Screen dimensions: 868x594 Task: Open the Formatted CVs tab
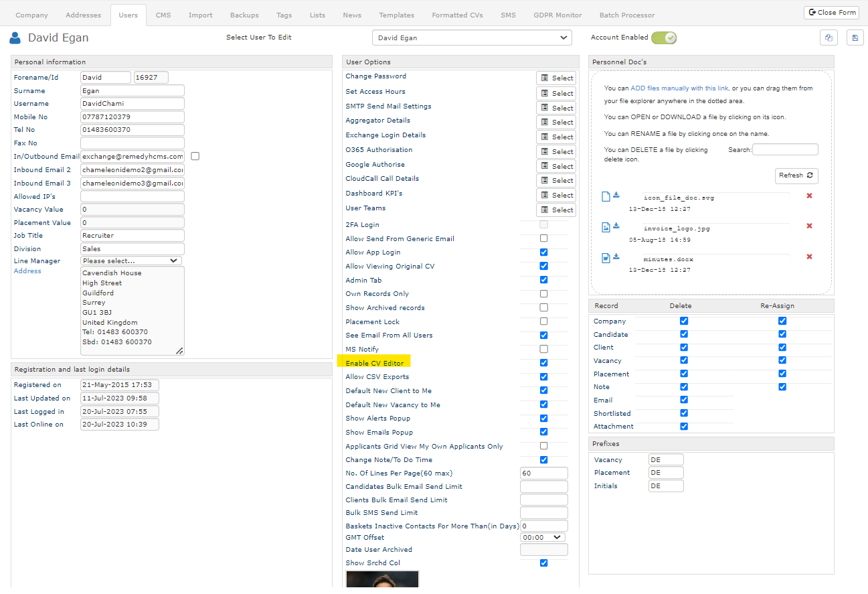pyautogui.click(x=458, y=15)
